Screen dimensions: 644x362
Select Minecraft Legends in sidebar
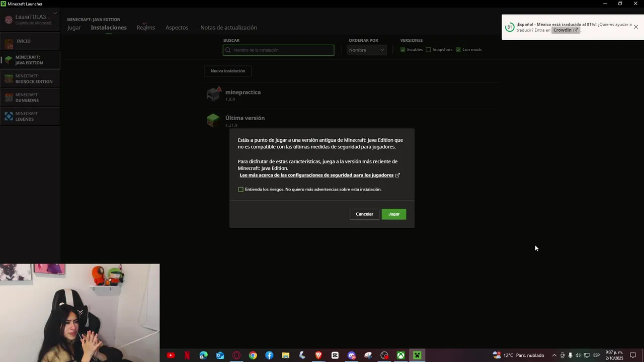pos(30,116)
